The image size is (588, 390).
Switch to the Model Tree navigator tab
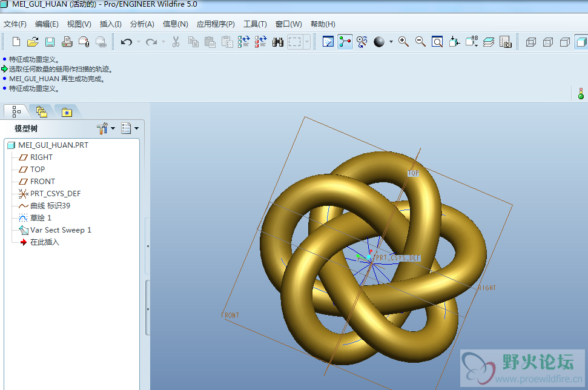pyautogui.click(x=16, y=112)
